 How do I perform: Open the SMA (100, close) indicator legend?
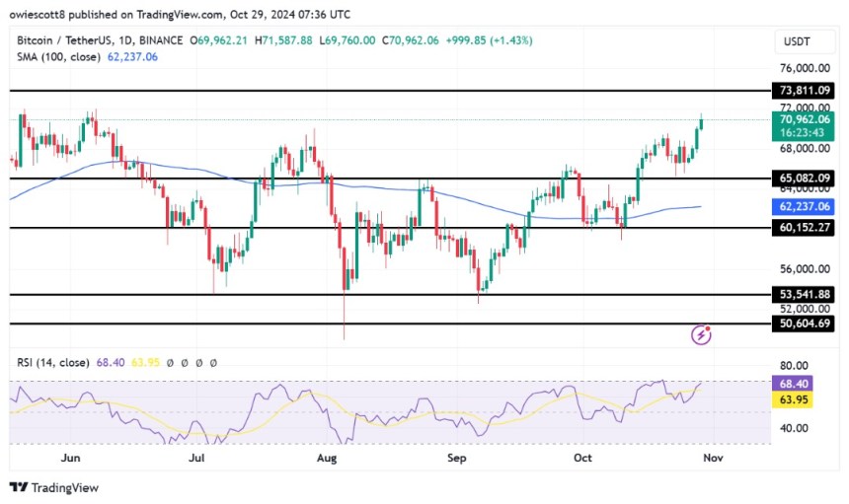(58, 57)
